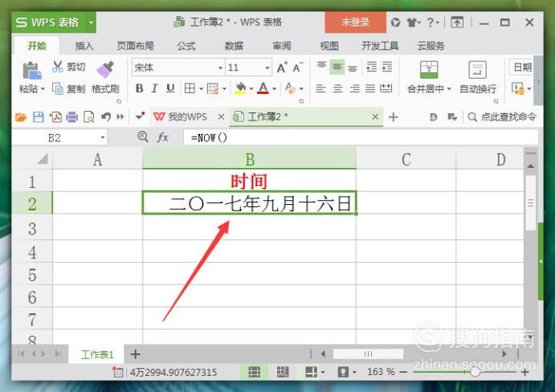
Task: Open the Name Box dropdown arrow
Action: coord(103,137)
